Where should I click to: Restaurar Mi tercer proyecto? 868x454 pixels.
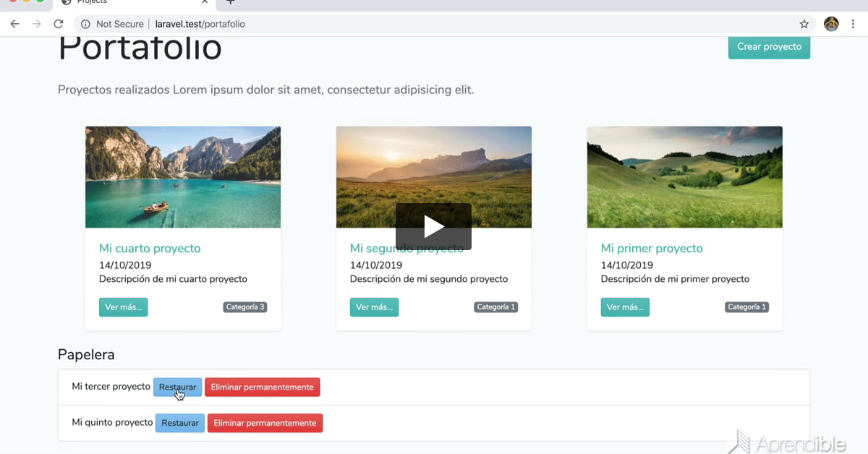[x=177, y=387]
